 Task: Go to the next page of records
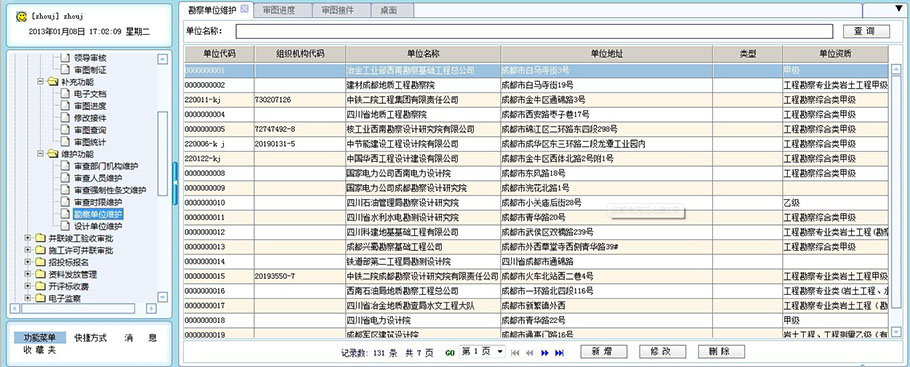tap(544, 352)
